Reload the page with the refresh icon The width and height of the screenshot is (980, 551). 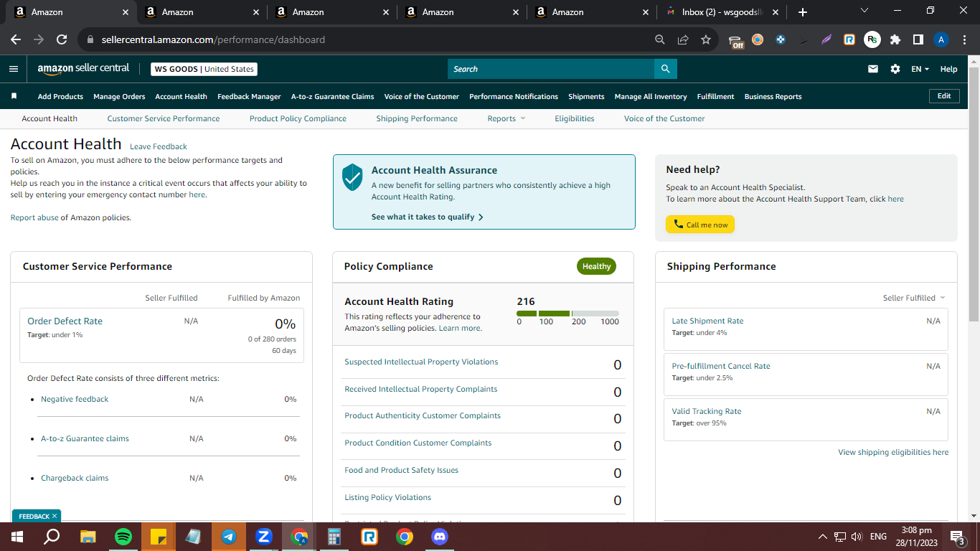pyautogui.click(x=62, y=39)
